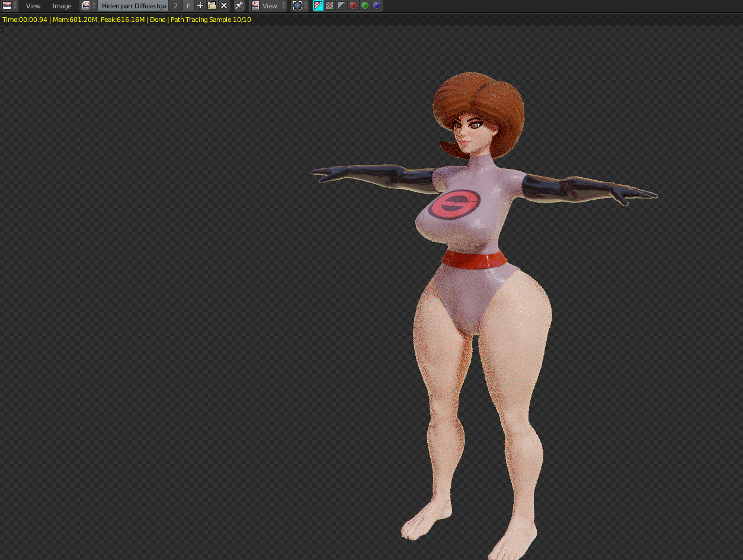Show red channel only
The width and height of the screenshot is (743, 560).
click(353, 6)
